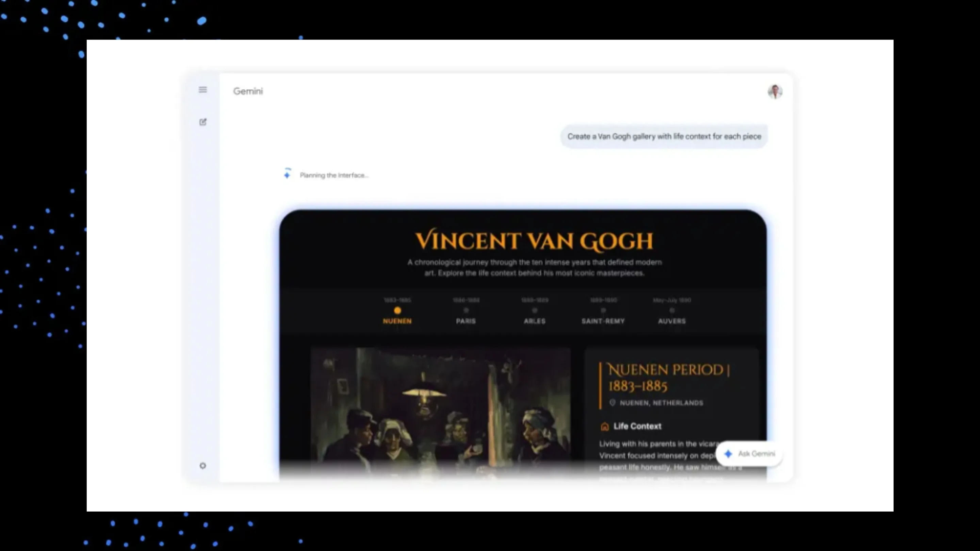This screenshot has height=551, width=980.
Task: Open your profile avatar in the top corner
Action: click(775, 91)
